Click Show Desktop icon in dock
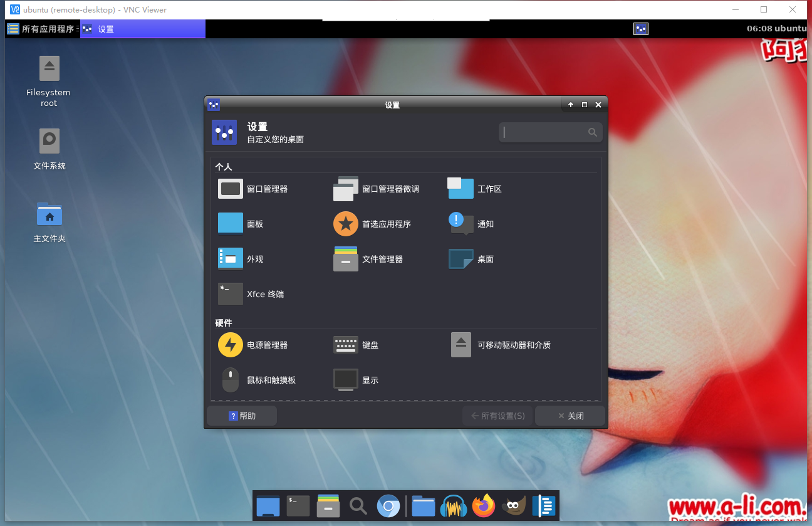812x526 pixels. pyautogui.click(x=268, y=506)
